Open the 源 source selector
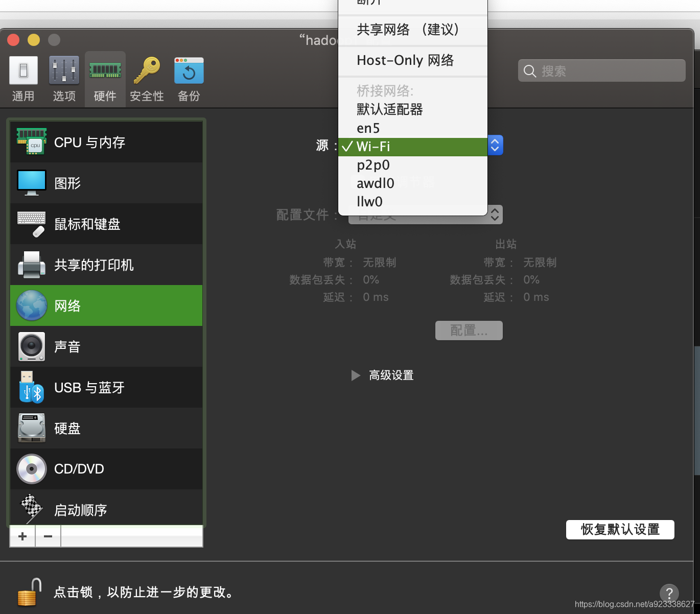700x614 pixels. 495,145
